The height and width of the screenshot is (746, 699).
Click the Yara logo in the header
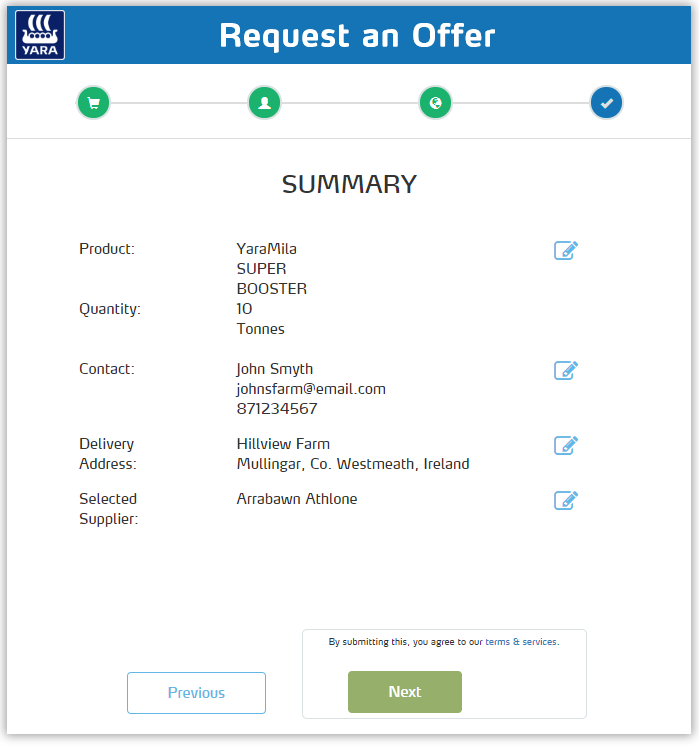[x=40, y=35]
